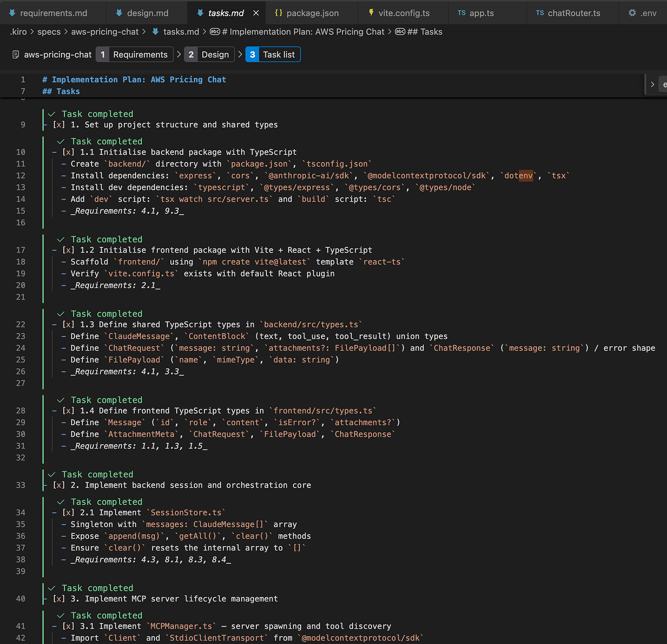Toggle checkbox for 1.4 Define frontend TypeScript types
Viewport: 667px width, 644px height.
click(68, 410)
